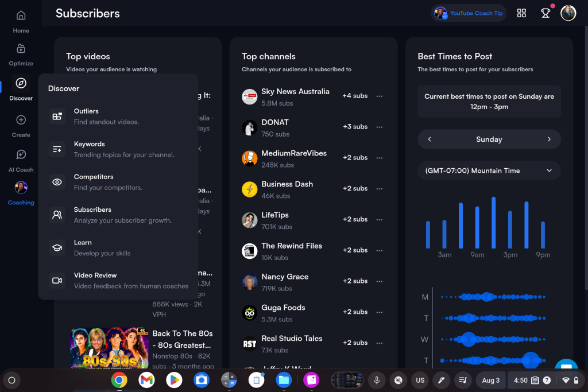Open the chat support bubble

(x=566, y=363)
